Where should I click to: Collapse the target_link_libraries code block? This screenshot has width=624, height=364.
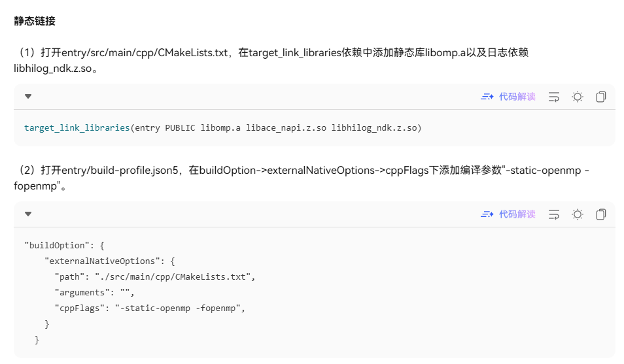[28, 97]
